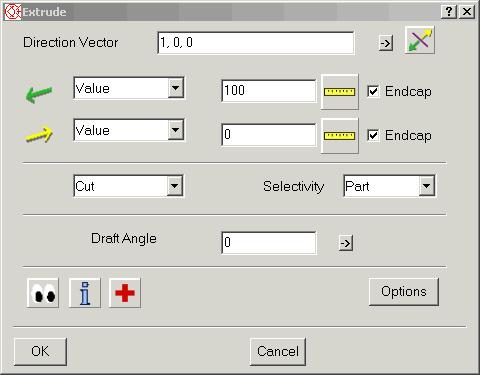
Task: Click the Options button
Action: [404, 292]
